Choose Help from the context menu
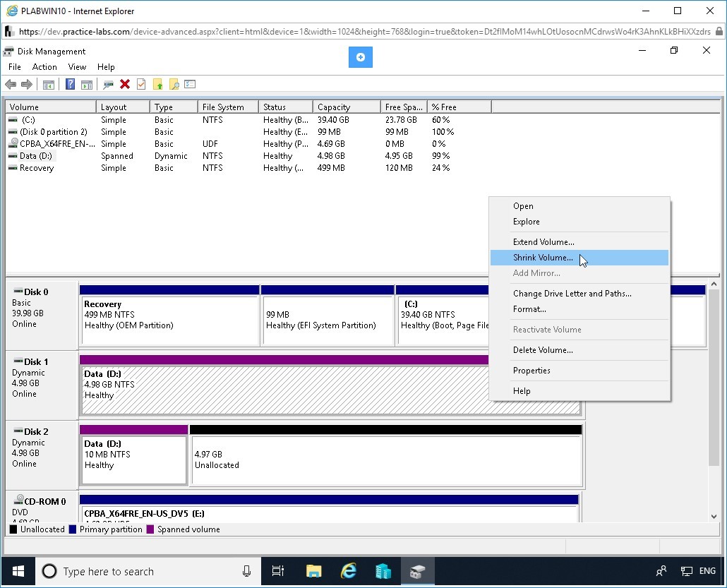 coord(579,391)
